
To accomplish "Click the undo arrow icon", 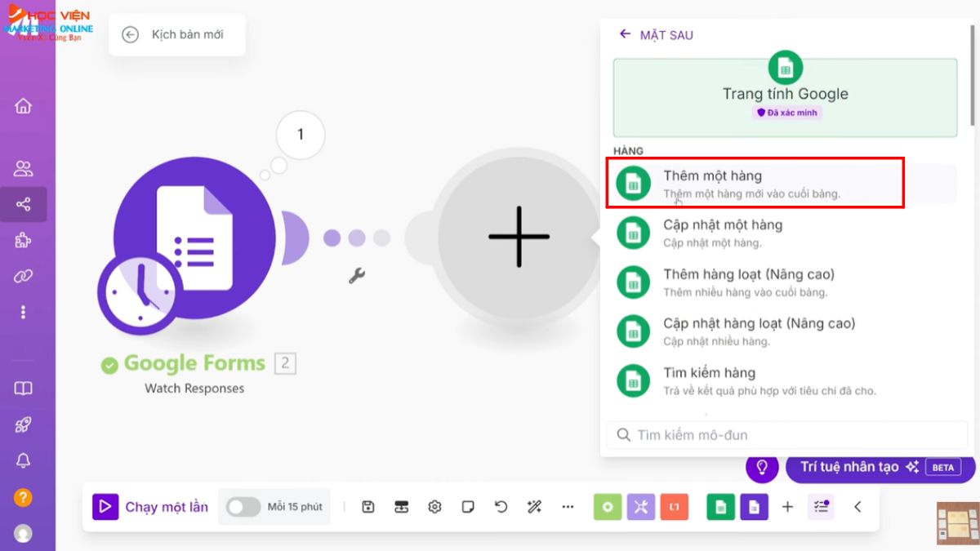I will click(x=501, y=507).
